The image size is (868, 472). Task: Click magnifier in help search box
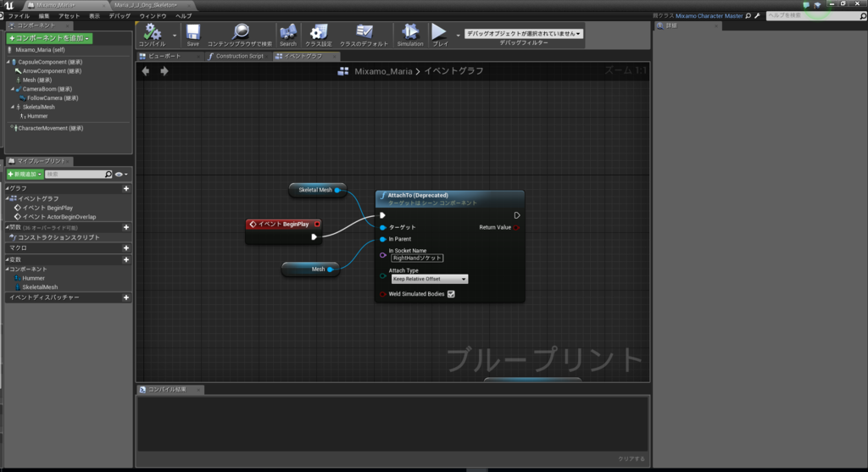[862, 16]
